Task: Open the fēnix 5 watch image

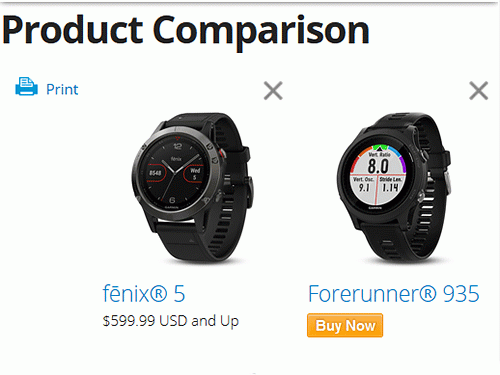Action: (x=192, y=188)
